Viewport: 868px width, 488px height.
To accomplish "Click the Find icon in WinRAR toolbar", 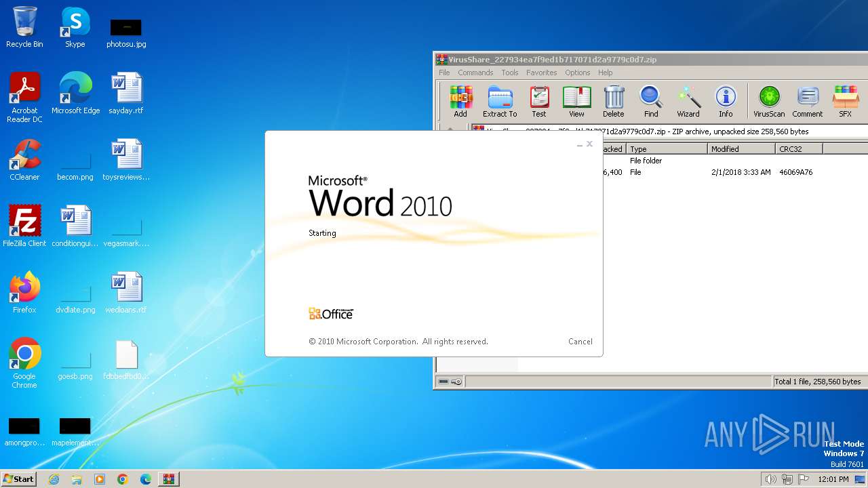I will [651, 101].
